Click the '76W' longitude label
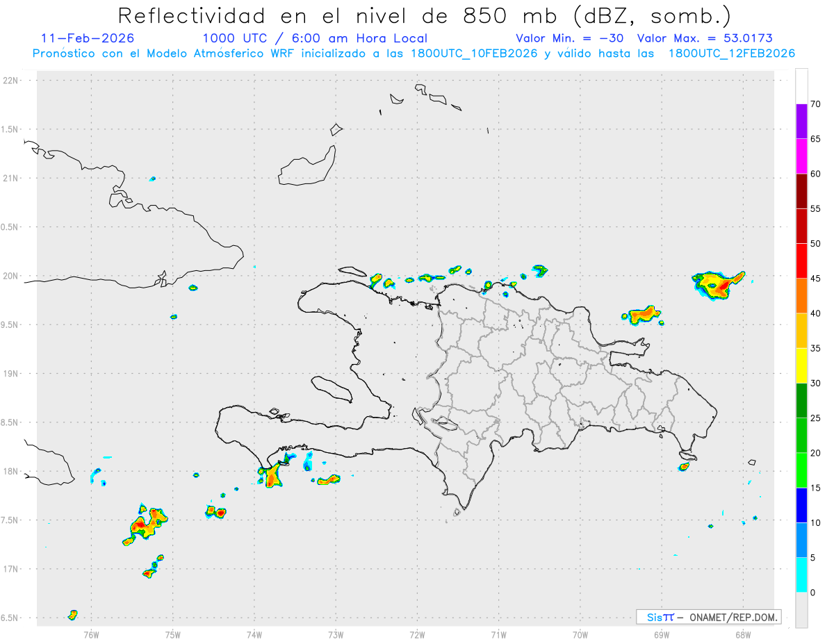This screenshot has height=644, width=834. [91, 634]
